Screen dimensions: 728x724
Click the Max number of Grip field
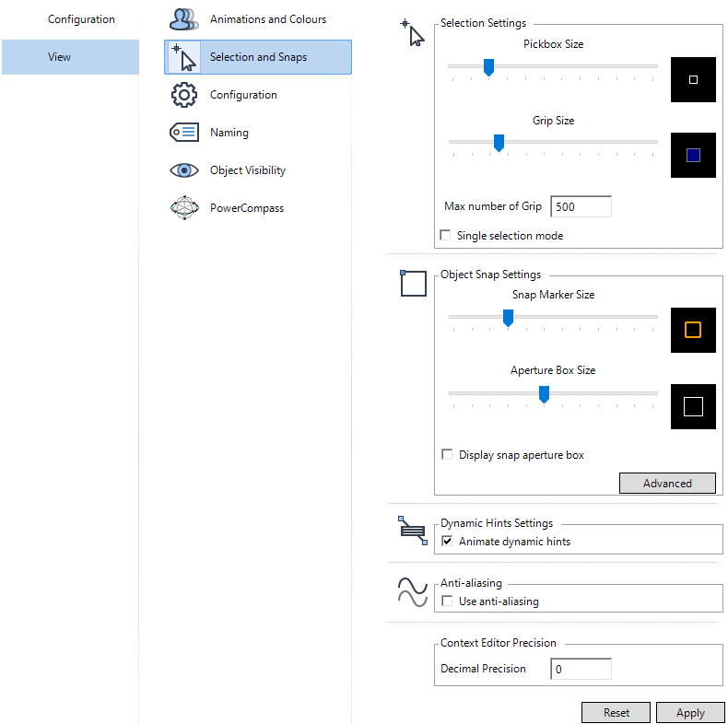(x=581, y=206)
